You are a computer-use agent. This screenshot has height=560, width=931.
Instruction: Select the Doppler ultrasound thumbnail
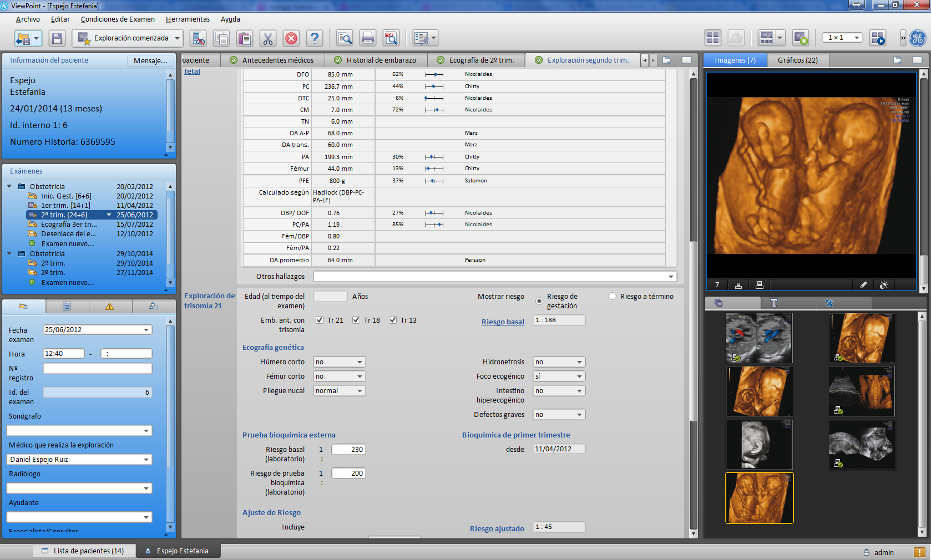(759, 338)
